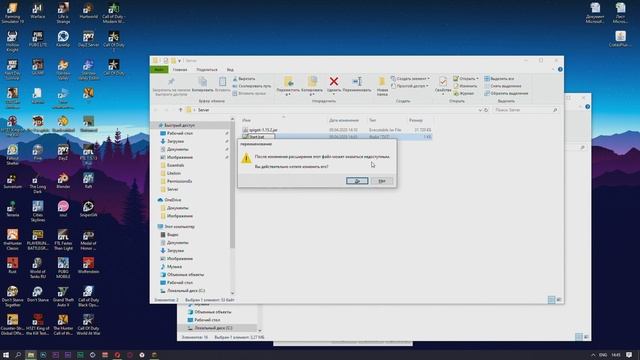Click the Закрепить на панели быстрого доступа pin icon

[171, 86]
